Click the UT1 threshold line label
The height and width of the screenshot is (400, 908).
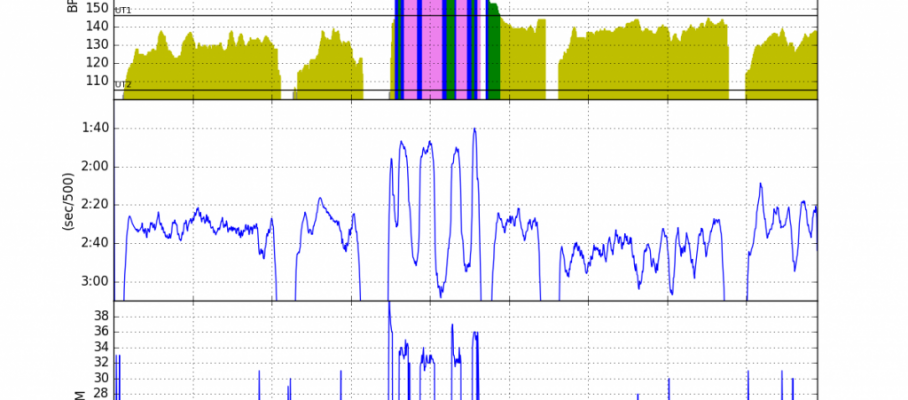point(123,10)
